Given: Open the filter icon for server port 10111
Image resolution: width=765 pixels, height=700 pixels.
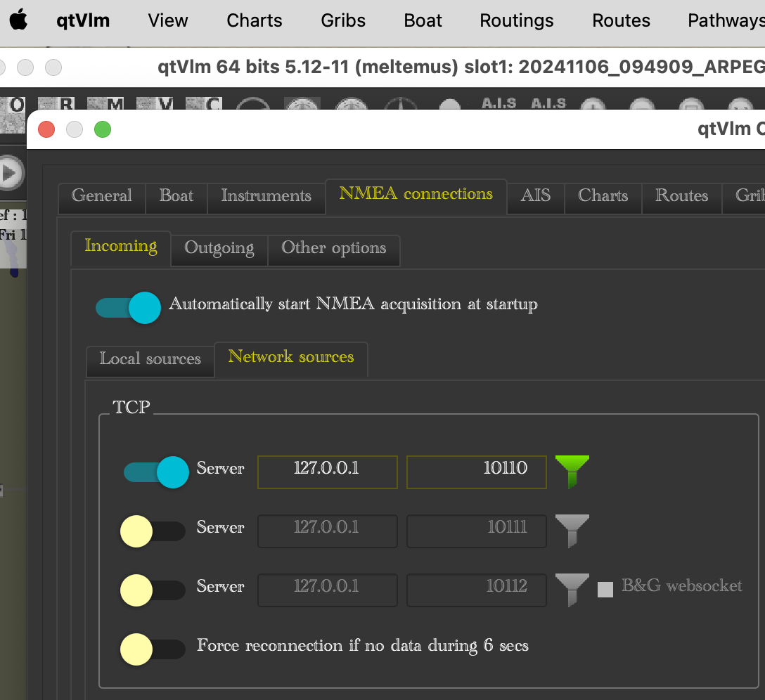Looking at the screenshot, I should click(x=572, y=531).
